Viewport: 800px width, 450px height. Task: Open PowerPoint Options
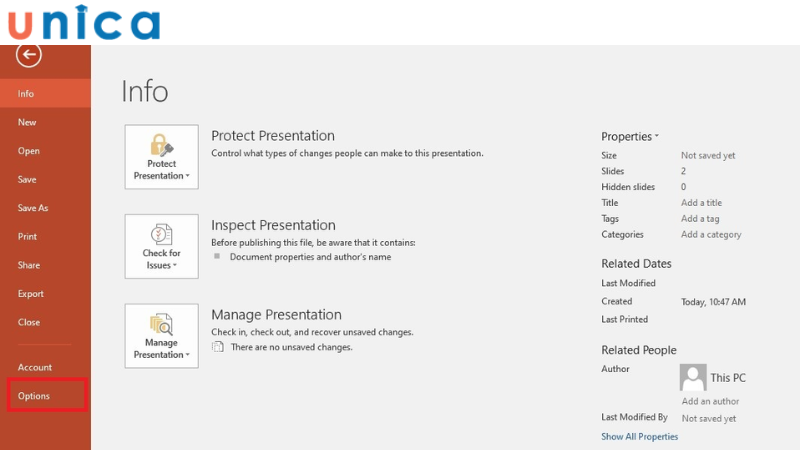click(x=34, y=396)
